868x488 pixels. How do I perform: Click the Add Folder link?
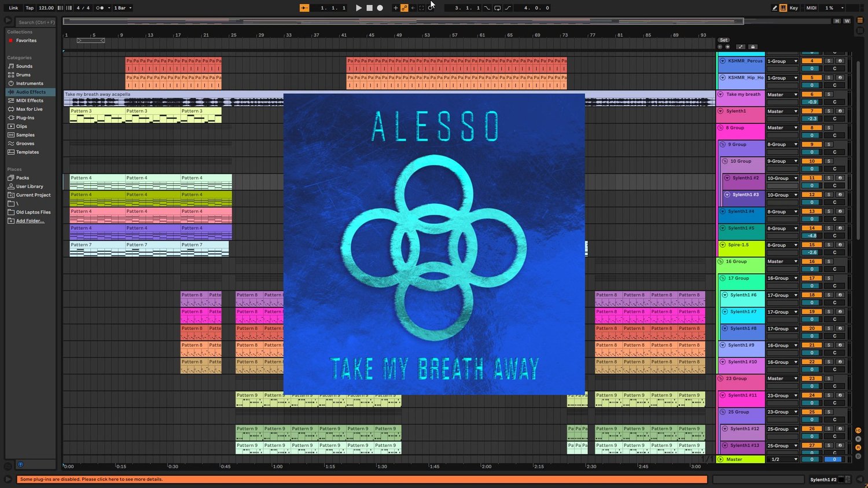coord(30,221)
